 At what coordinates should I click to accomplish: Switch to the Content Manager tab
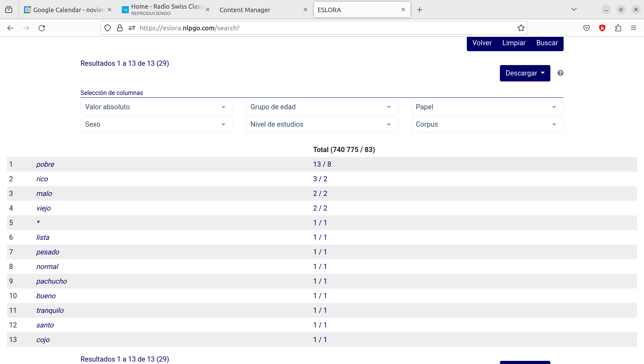(x=258, y=10)
